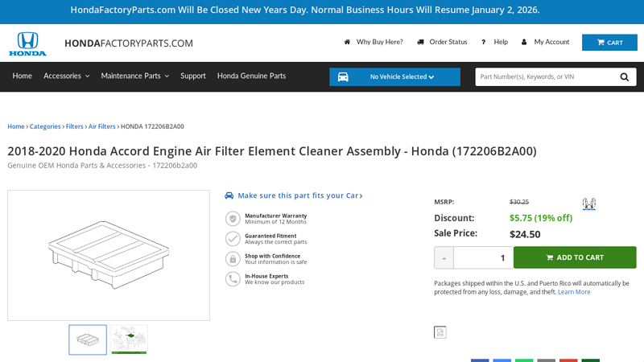
Task: Follow the Learn More link
Action: click(x=574, y=292)
